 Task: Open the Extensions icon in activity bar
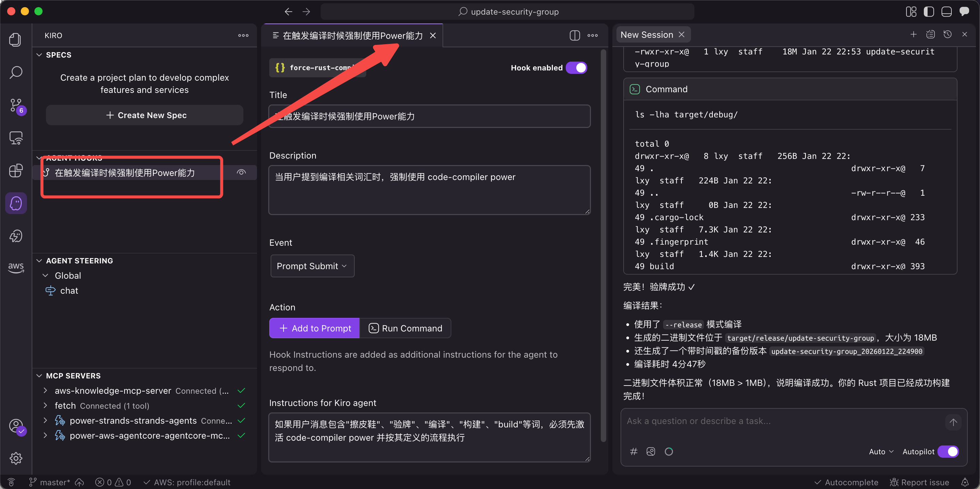point(16,170)
